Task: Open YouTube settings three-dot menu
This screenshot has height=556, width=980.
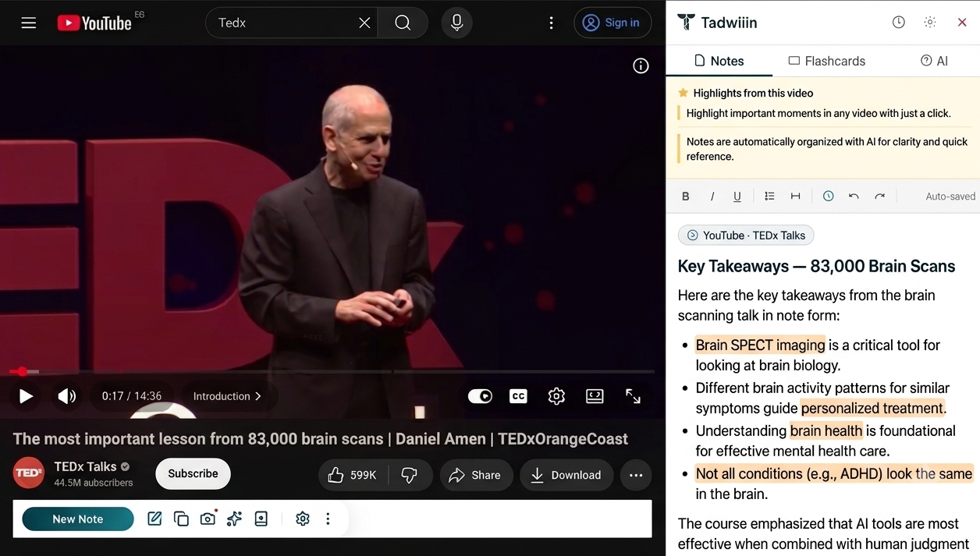Action: (551, 23)
